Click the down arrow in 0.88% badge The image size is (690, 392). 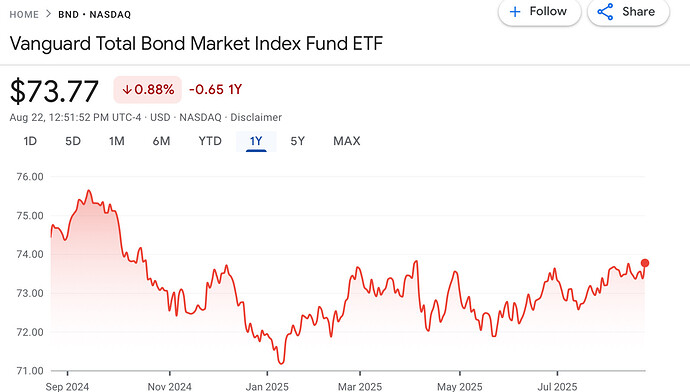click(x=127, y=90)
